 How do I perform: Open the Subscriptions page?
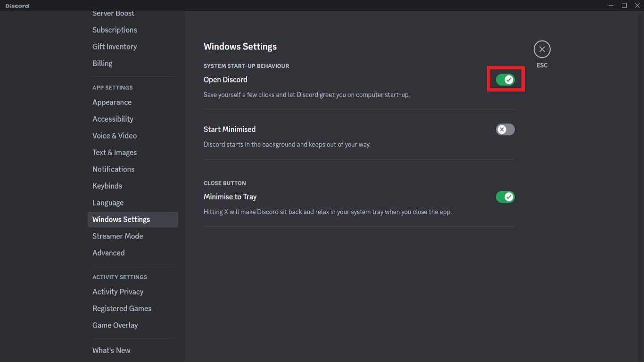115,30
